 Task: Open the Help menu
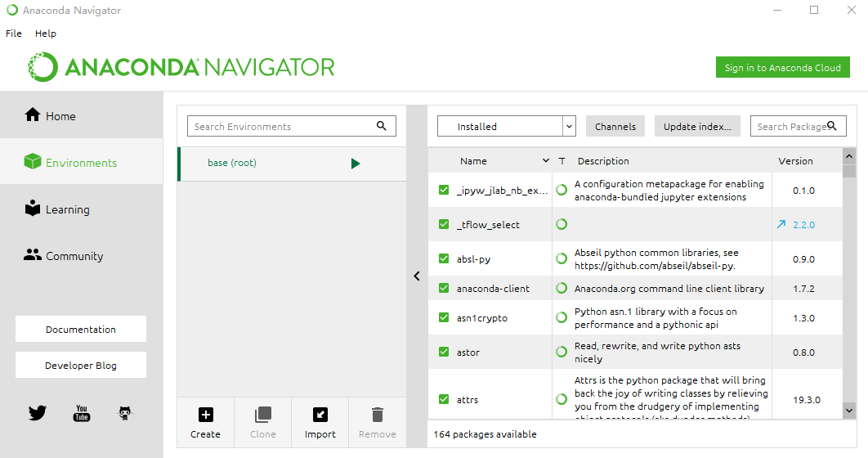point(46,34)
